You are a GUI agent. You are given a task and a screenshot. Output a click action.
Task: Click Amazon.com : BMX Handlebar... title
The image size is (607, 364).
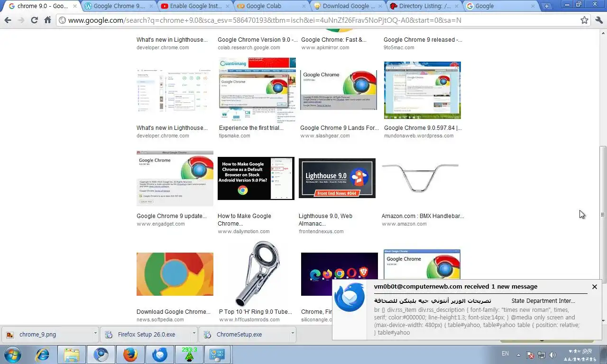point(423,216)
